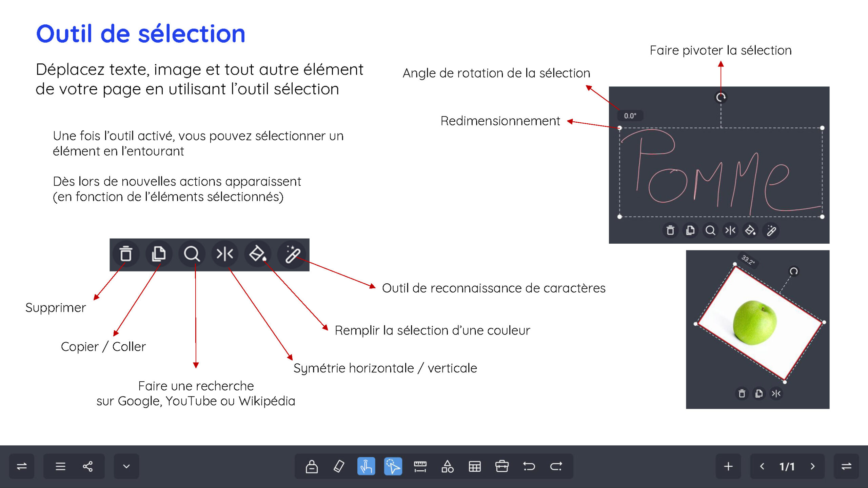Click the padlock icon in bottom toolbar
This screenshot has width=868, height=488.
click(x=312, y=466)
